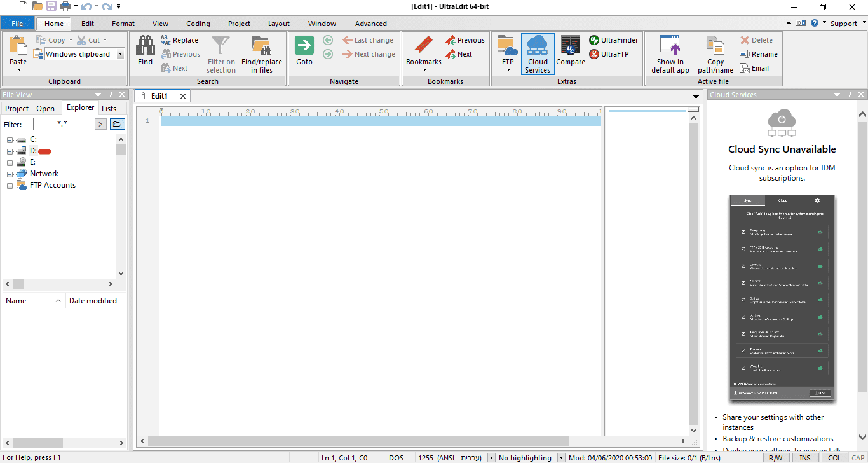Pin the File View panel
This screenshot has height=463, width=868.
(110, 95)
